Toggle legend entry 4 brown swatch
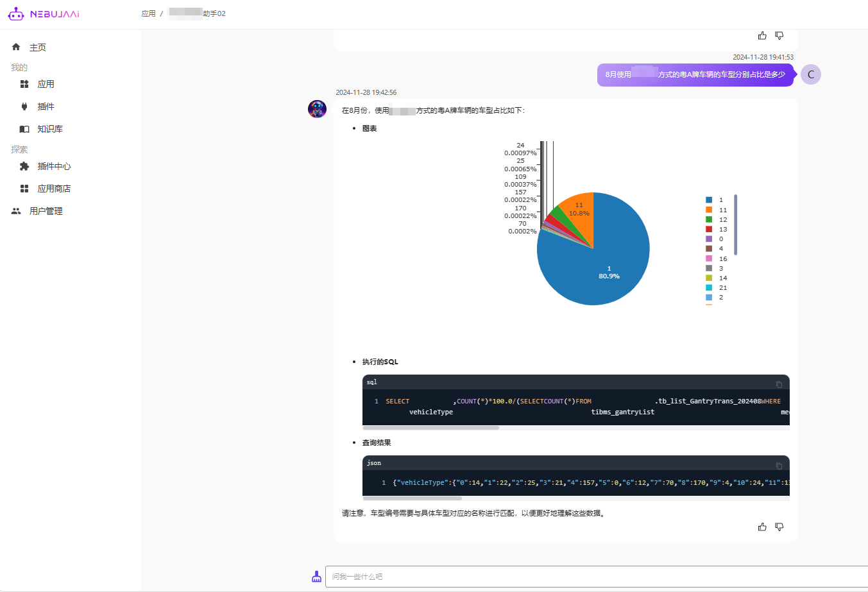 click(x=709, y=248)
